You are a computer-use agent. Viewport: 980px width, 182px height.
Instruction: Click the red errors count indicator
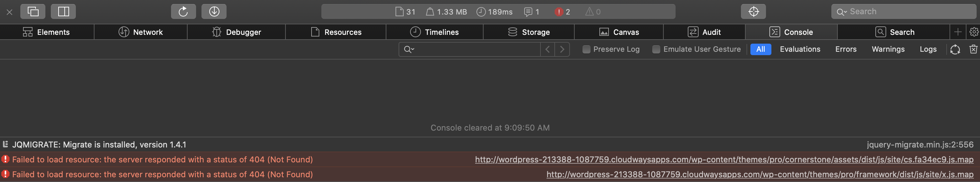click(x=562, y=12)
